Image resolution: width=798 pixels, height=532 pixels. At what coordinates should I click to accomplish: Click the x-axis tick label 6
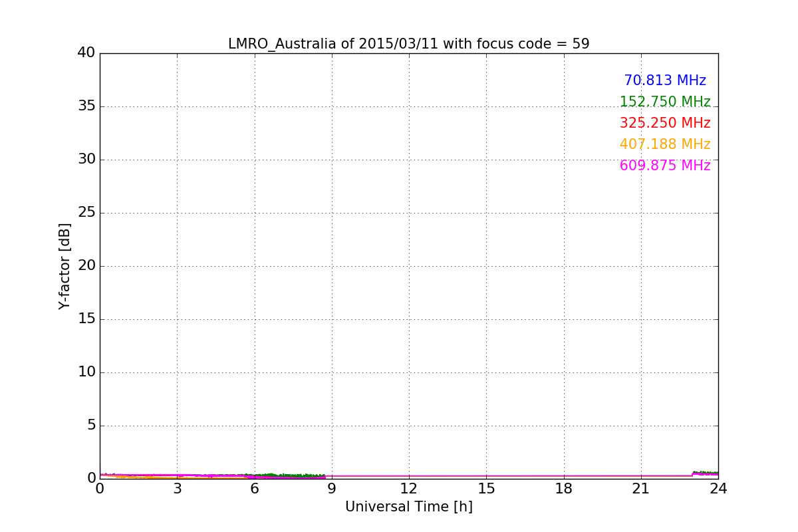click(254, 489)
